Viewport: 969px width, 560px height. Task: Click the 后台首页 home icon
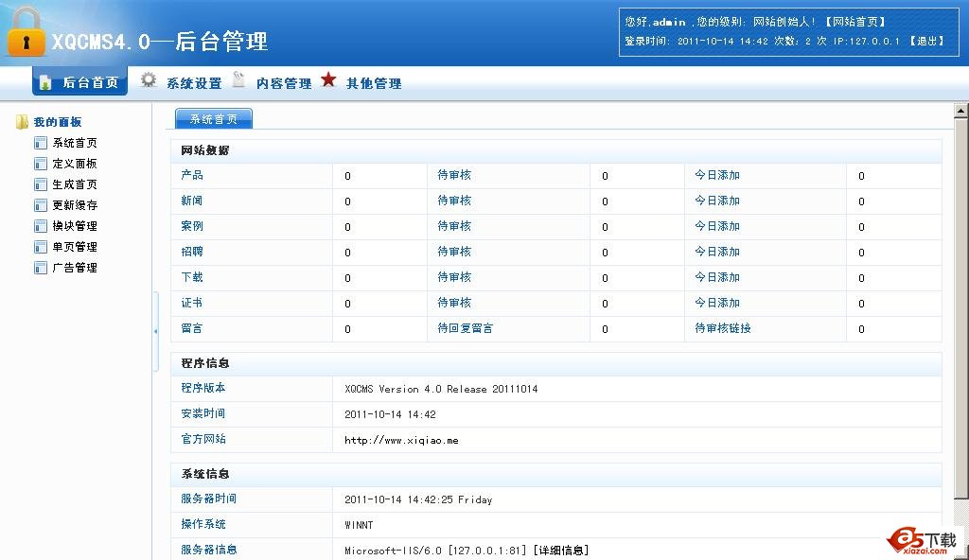pyautogui.click(x=45, y=83)
